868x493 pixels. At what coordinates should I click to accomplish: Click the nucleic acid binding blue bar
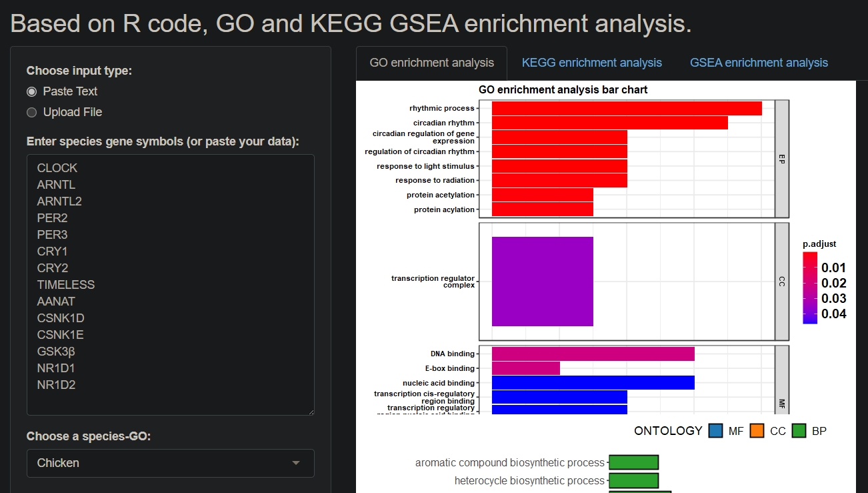coord(593,383)
